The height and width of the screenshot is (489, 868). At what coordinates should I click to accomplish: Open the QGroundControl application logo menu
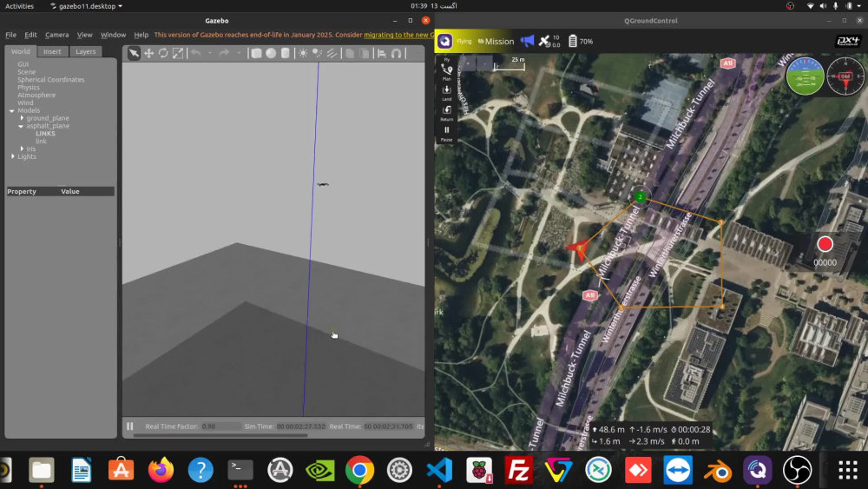(445, 41)
